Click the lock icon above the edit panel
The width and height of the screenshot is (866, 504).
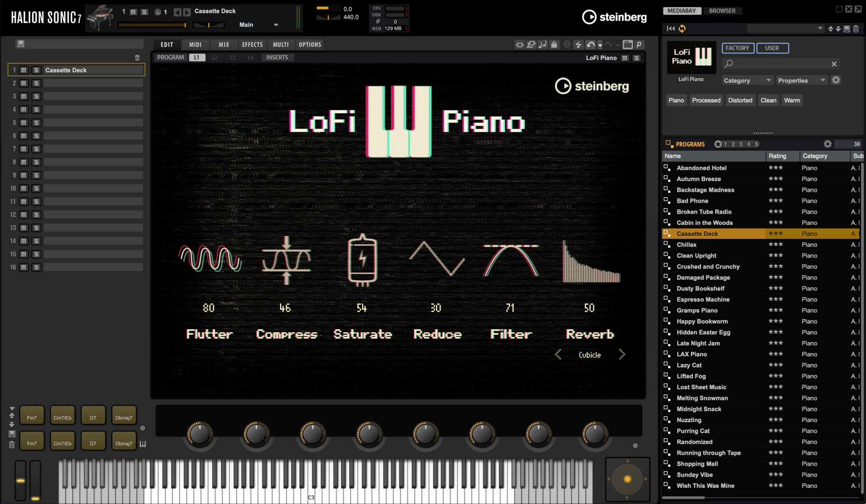click(x=554, y=44)
